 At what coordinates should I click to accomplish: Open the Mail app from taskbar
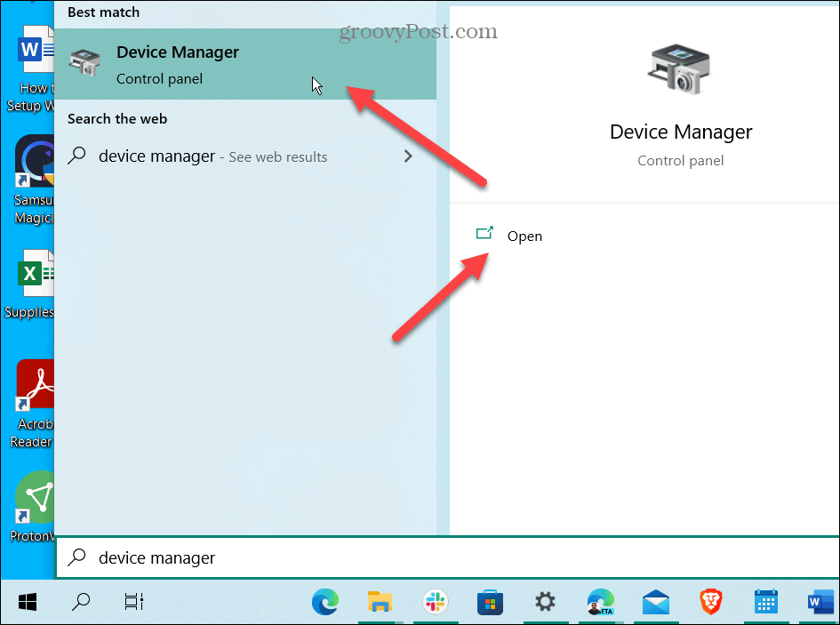point(656,602)
